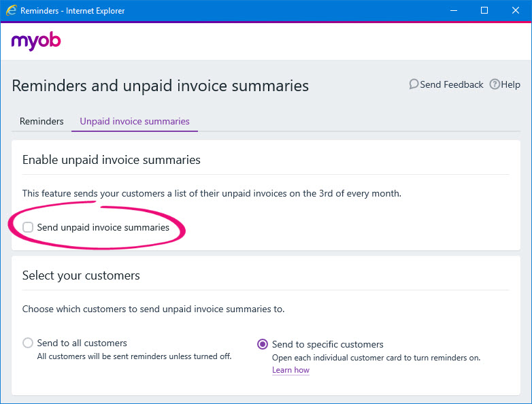Click the Internet Explorer icon in title bar
The height and width of the screenshot is (404, 532).
click(11, 11)
